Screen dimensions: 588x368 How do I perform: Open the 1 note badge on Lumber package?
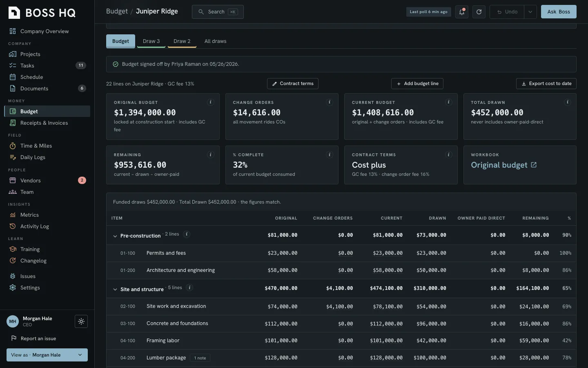pos(200,358)
